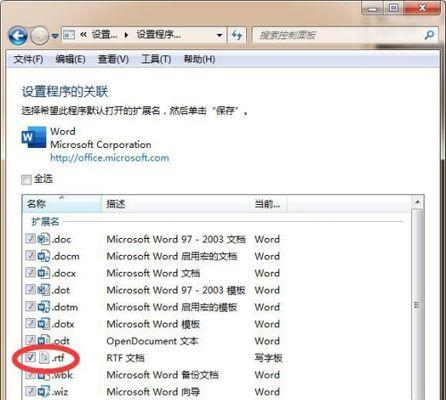Click the scrollbar up arrow
Image resolution: width=446 pixels, height=400 pixels.
(417, 202)
